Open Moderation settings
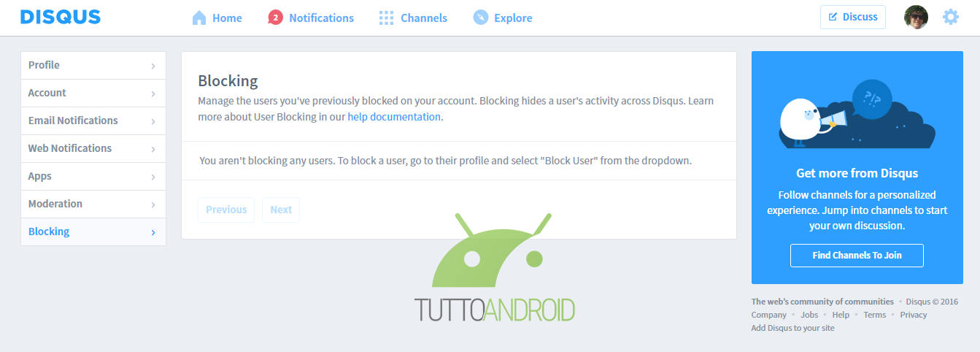The height and width of the screenshot is (352, 980). click(93, 204)
